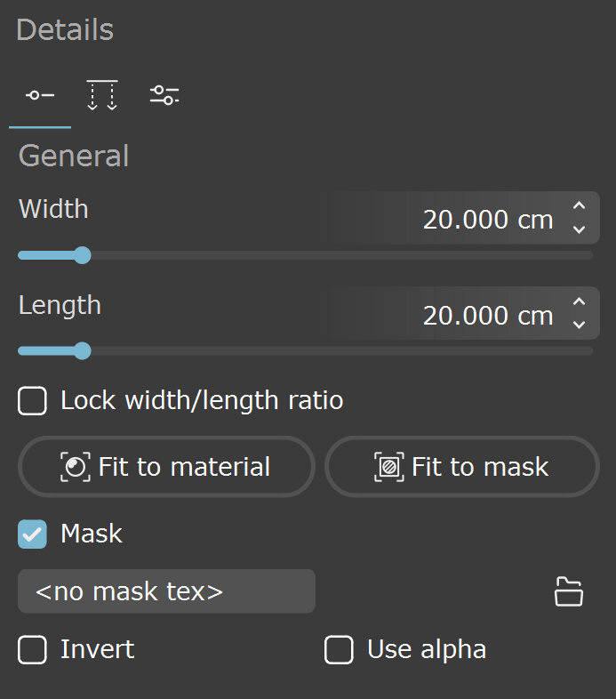Click the folder icon to browse mask texture
The image size is (616, 699).
coord(569,591)
